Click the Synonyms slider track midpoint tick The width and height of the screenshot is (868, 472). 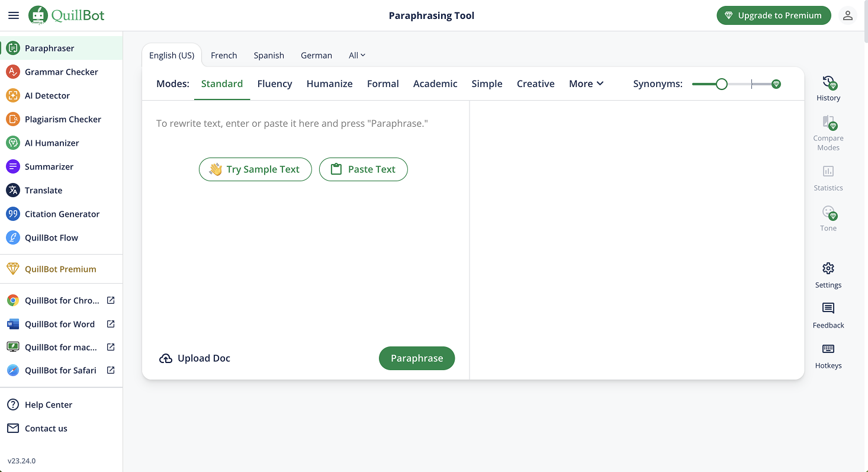752,84
